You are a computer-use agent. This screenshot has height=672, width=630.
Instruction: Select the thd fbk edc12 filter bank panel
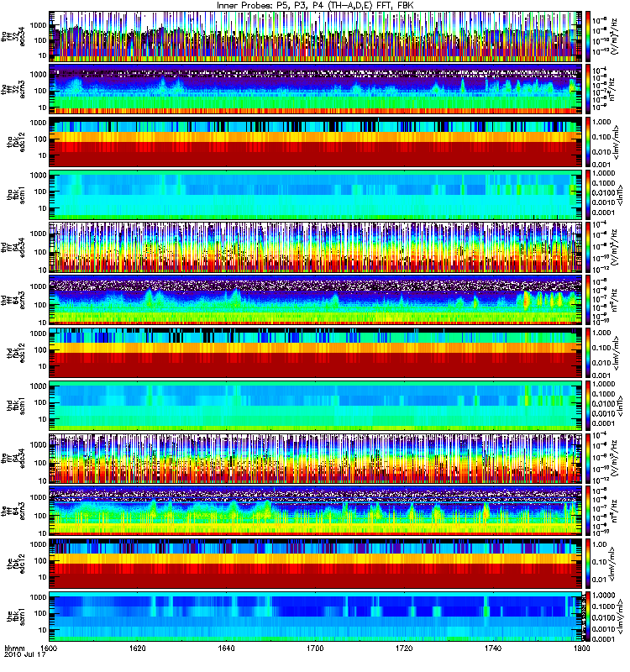[316, 352]
